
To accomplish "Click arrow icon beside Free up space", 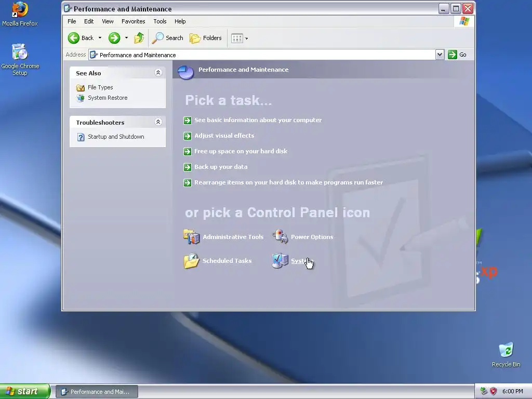I will coord(187,152).
